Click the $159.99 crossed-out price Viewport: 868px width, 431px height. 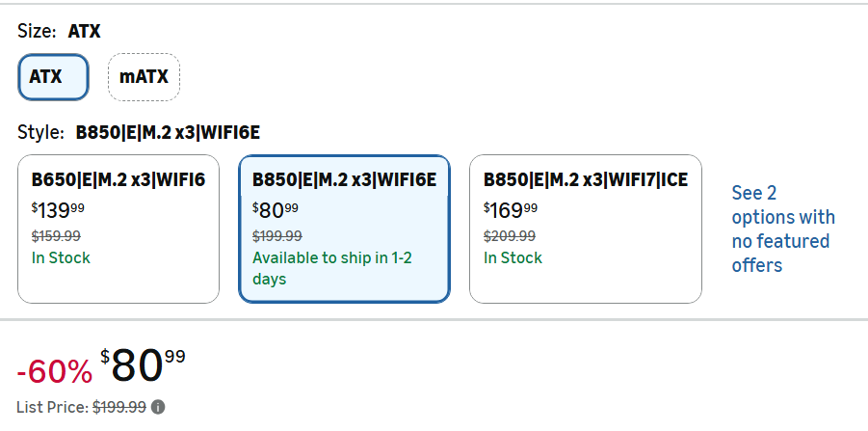coord(56,235)
